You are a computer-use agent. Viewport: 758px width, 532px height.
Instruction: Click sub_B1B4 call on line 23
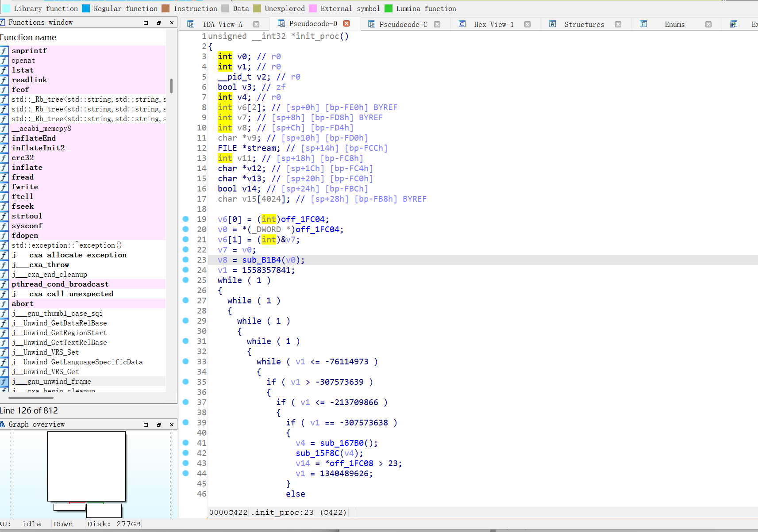pyautogui.click(x=262, y=260)
